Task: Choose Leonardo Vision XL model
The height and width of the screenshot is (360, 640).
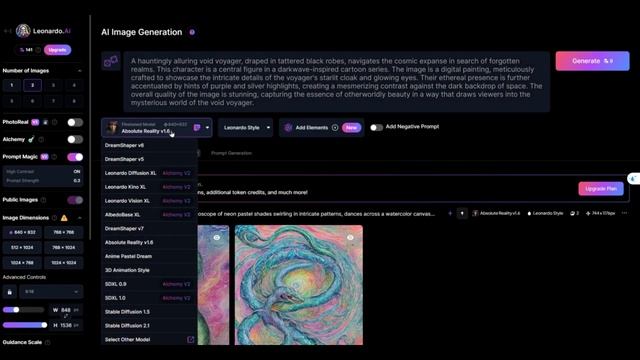Action: coord(149,201)
